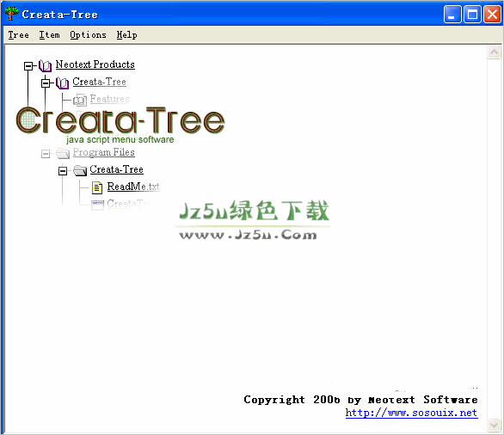Select the Creata-Tree item under Neotext Products
Image resolution: width=504 pixels, height=435 pixels.
99,82
